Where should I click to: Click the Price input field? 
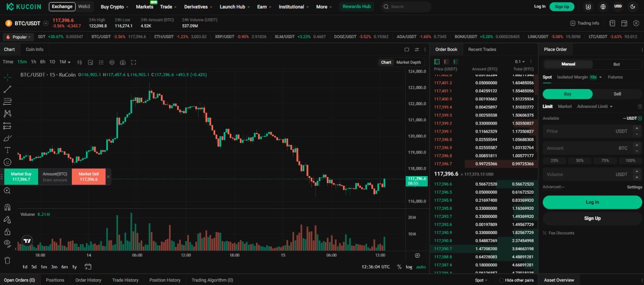592,131
